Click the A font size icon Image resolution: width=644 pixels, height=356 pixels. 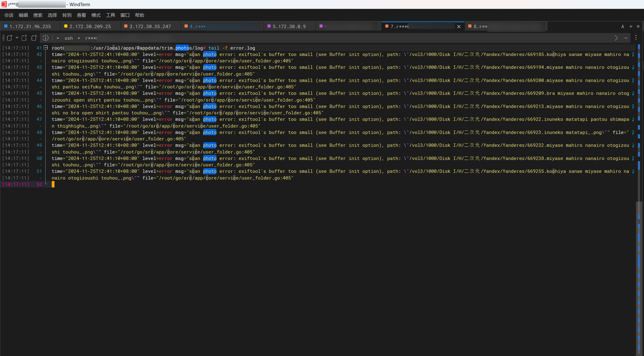(623, 27)
